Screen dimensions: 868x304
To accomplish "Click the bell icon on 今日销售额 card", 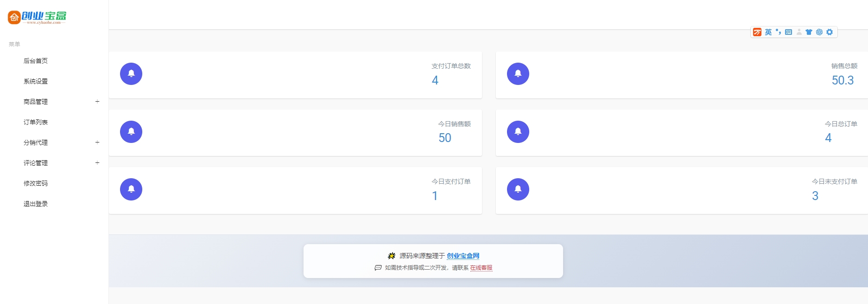I will (131, 132).
